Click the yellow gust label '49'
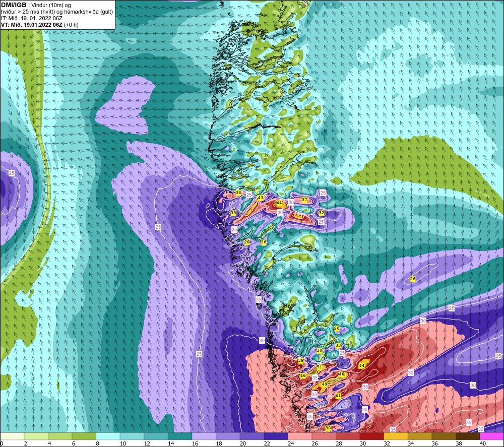This screenshot has width=504, height=447. pos(324,384)
